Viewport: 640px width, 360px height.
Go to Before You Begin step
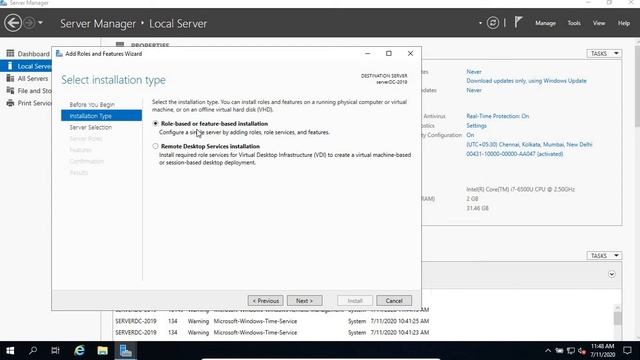(x=92, y=104)
